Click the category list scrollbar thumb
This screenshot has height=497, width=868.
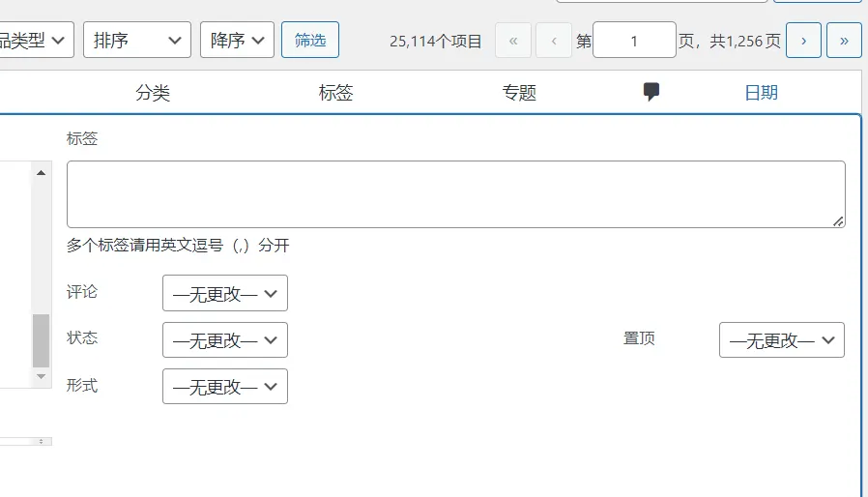tap(41, 340)
